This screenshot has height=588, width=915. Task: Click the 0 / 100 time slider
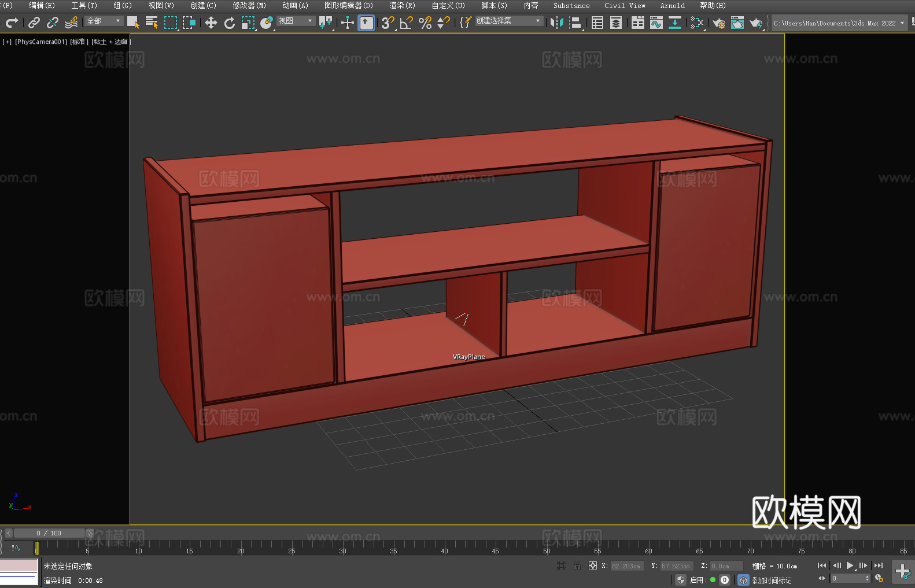click(49, 533)
